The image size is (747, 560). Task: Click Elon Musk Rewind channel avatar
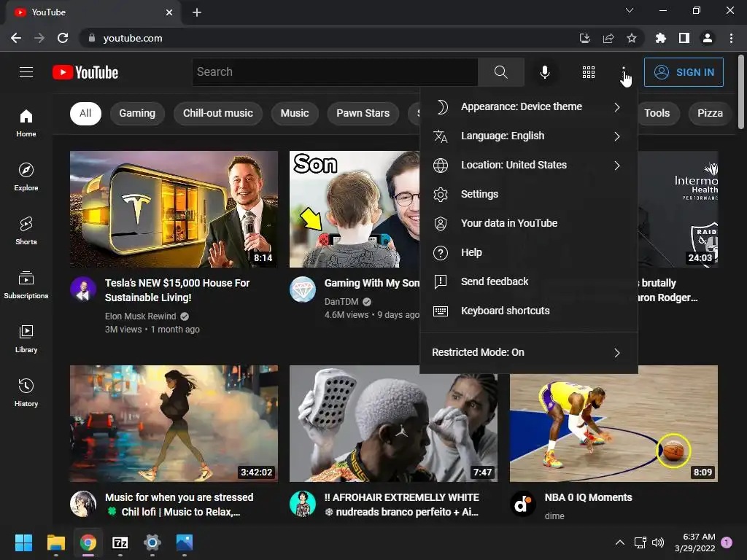pos(83,289)
